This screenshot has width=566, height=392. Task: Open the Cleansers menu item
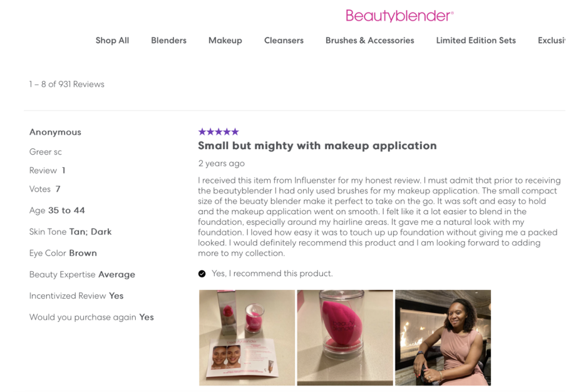pos(284,41)
